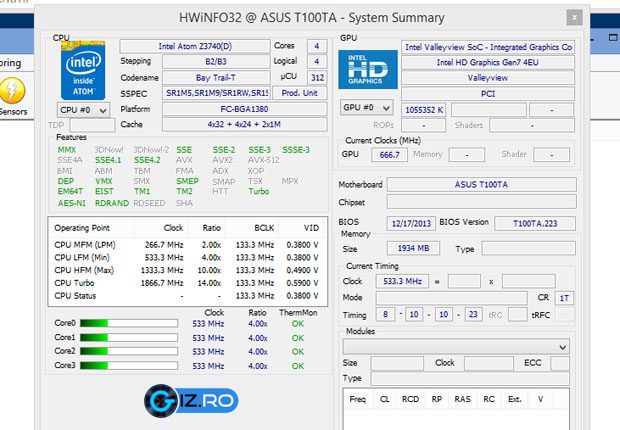
Task: Click the Intel HD Graphics logo
Action: 368,69
